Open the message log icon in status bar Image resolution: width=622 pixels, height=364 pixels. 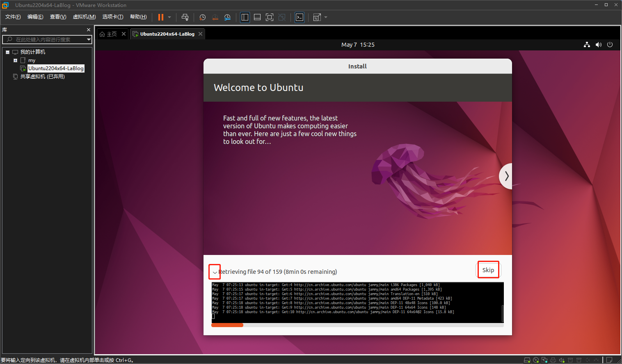[x=609, y=360]
